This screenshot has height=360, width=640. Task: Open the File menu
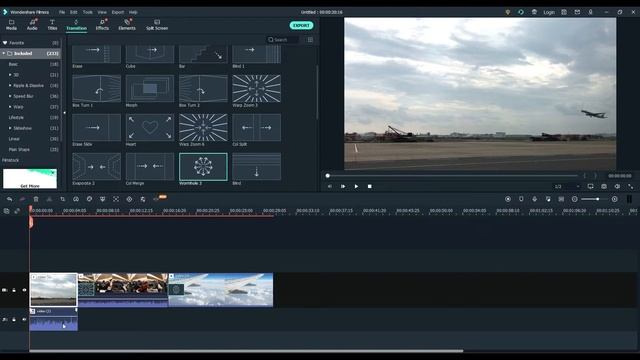(x=62, y=12)
